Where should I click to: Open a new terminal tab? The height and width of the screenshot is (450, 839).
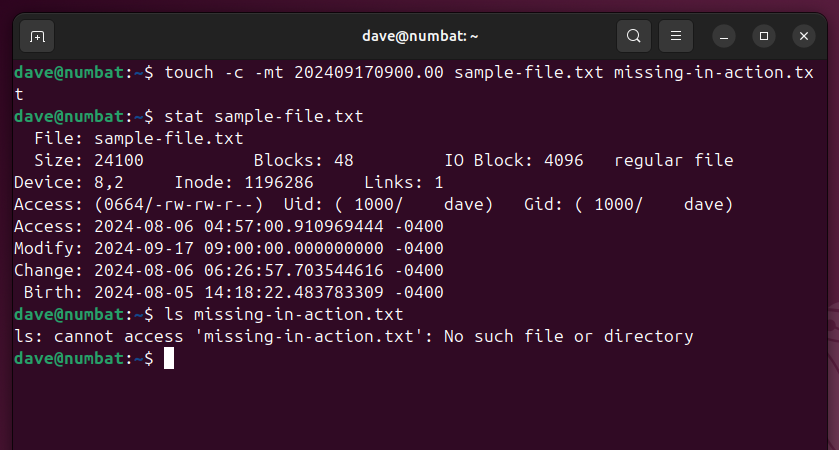click(x=37, y=36)
